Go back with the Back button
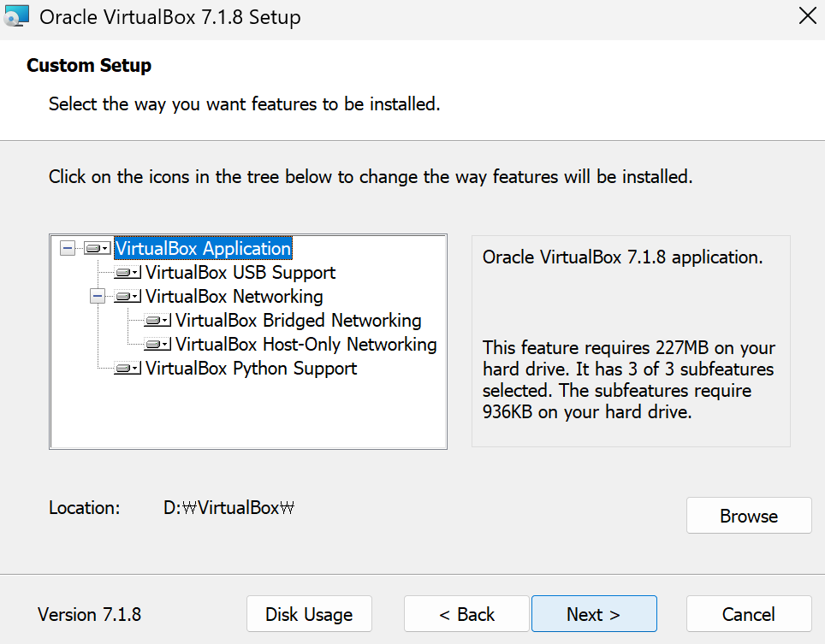This screenshot has height=644, width=825. pyautogui.click(x=466, y=613)
